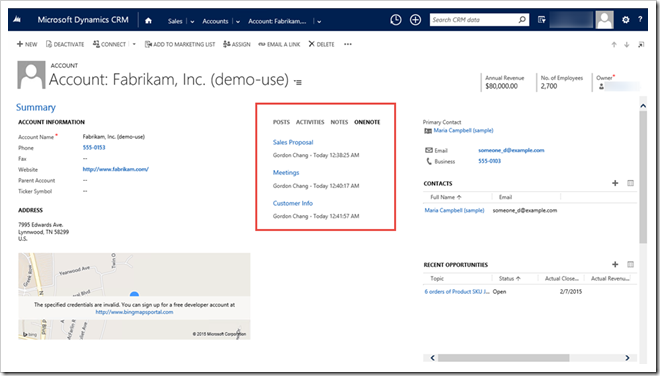This screenshot has width=660, height=376.
Task: Click NEW in the command bar
Action: coord(27,44)
